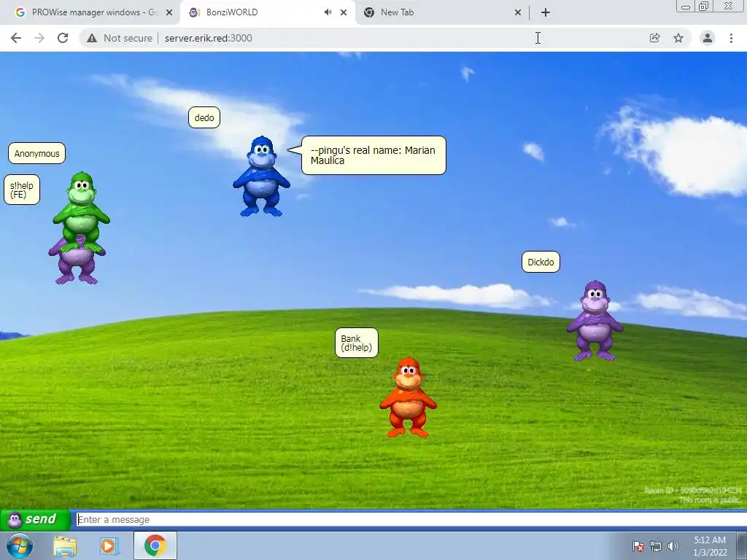
Task: Open the Action Center flag icon
Action: pos(638,546)
